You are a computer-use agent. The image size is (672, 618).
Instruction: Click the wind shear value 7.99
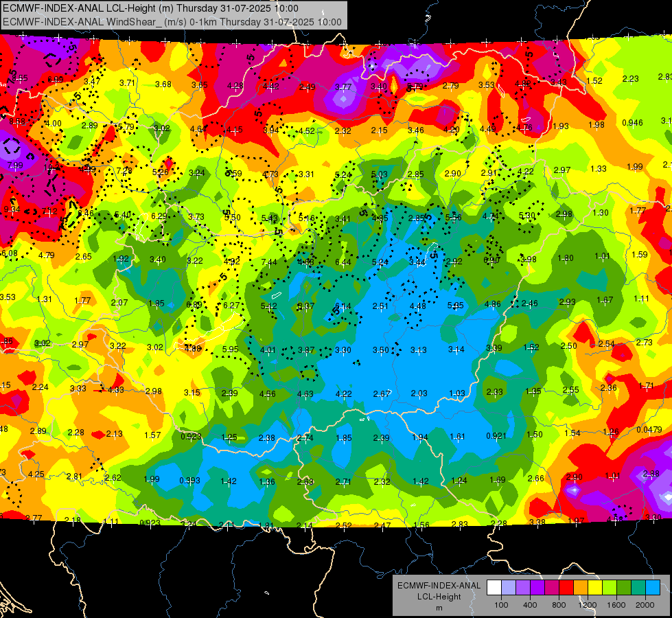pyautogui.click(x=15, y=165)
